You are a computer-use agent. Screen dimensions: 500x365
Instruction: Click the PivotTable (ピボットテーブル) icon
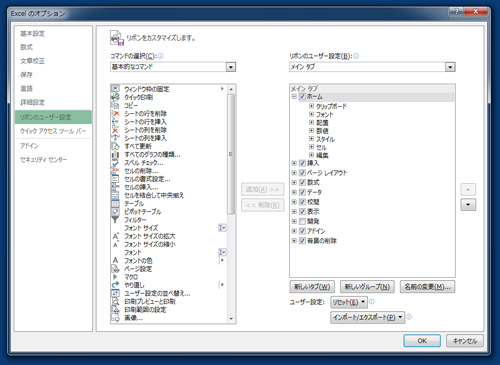point(115,212)
